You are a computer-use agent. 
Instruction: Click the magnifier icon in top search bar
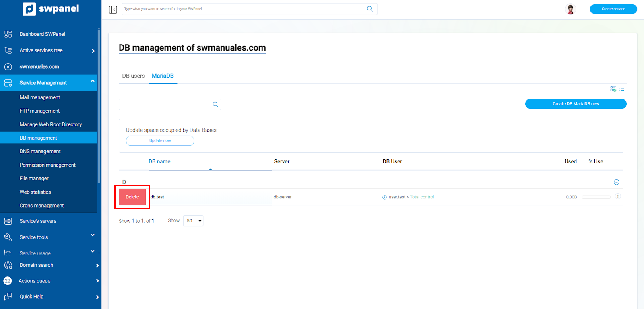[x=369, y=9]
